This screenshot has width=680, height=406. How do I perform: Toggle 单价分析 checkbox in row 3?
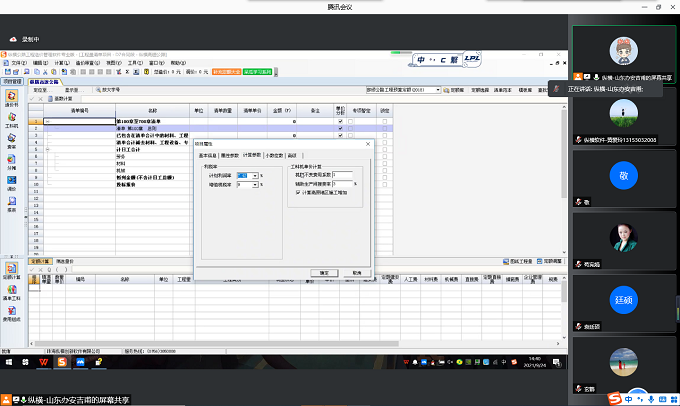[340, 135]
